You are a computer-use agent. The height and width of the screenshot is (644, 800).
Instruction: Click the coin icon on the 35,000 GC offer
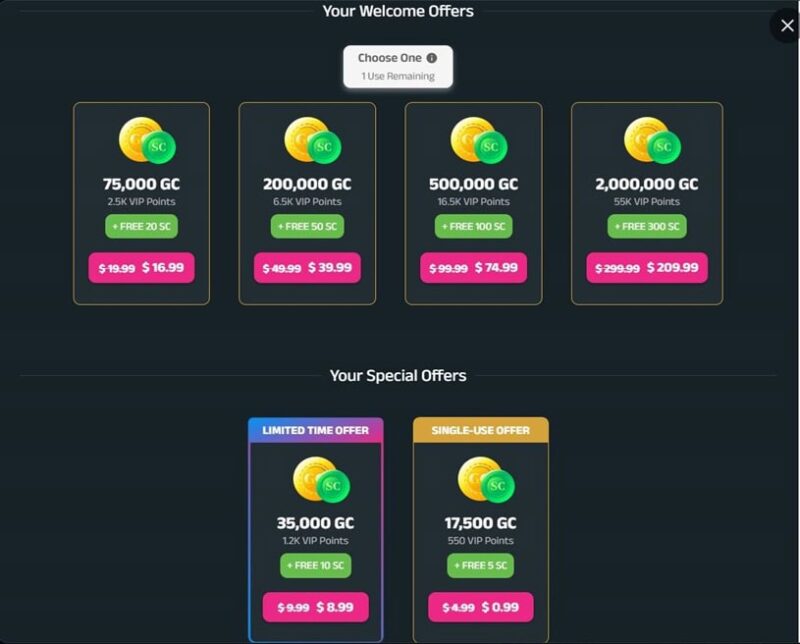tap(320, 482)
